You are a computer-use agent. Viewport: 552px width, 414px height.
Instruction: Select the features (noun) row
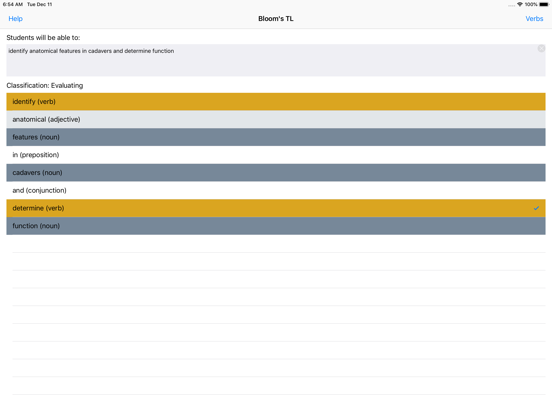coord(276,137)
